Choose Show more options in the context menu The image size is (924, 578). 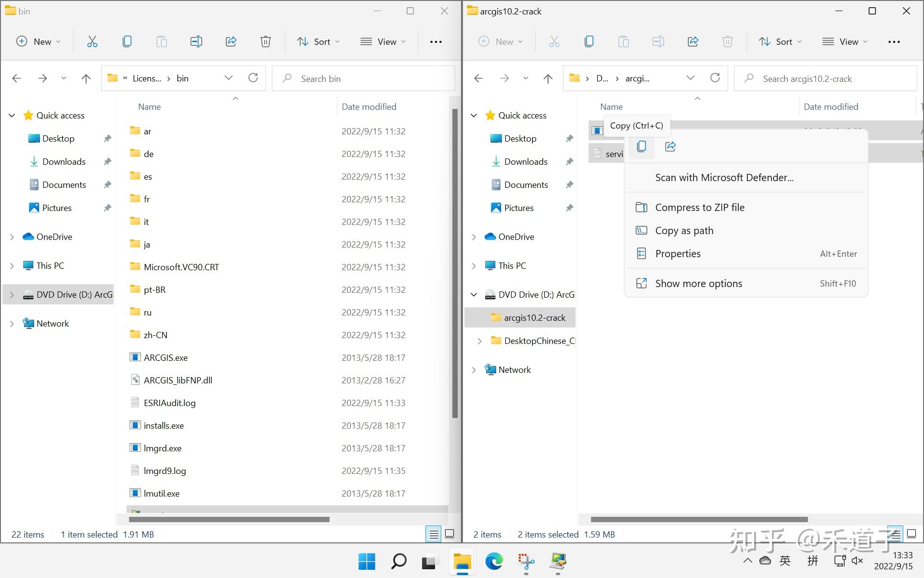coord(698,283)
